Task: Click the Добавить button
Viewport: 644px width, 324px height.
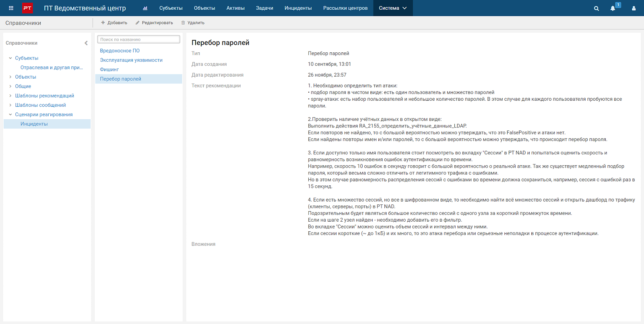Action: pos(114,23)
